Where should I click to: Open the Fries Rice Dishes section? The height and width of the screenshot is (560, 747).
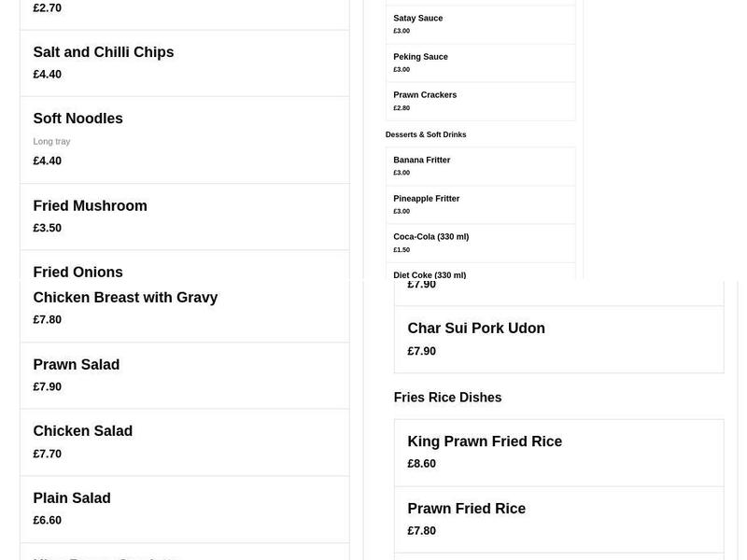pyautogui.click(x=447, y=397)
